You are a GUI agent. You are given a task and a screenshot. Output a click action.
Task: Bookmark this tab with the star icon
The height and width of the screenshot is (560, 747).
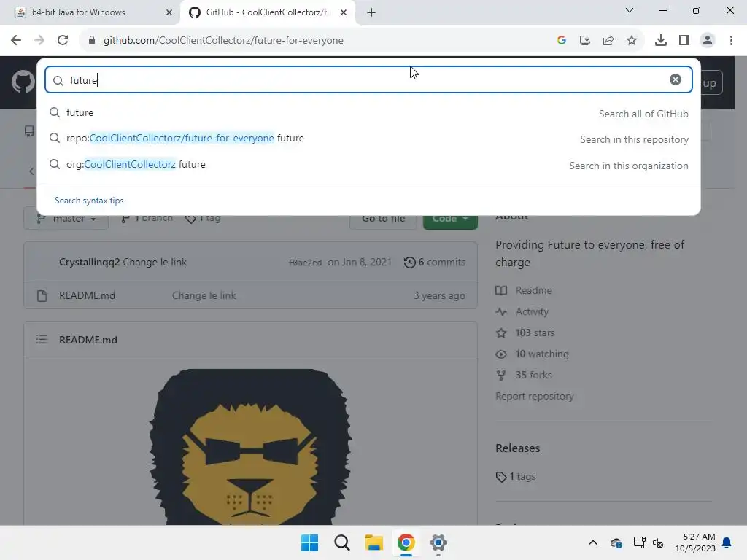point(632,41)
